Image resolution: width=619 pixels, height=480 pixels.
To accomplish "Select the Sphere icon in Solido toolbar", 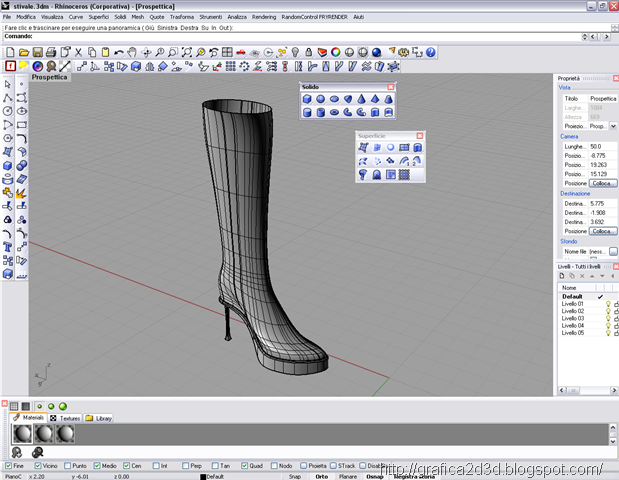I will pos(321,99).
